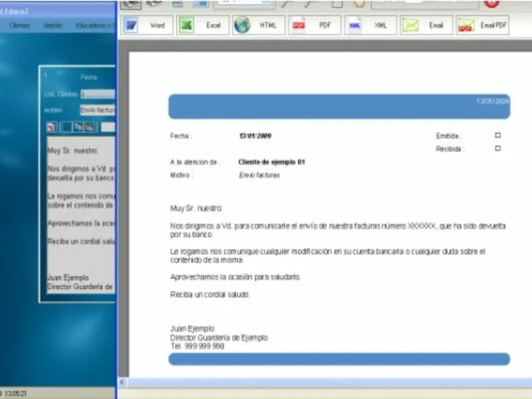Export the letter to Word
532x399 pixels.
point(146,25)
